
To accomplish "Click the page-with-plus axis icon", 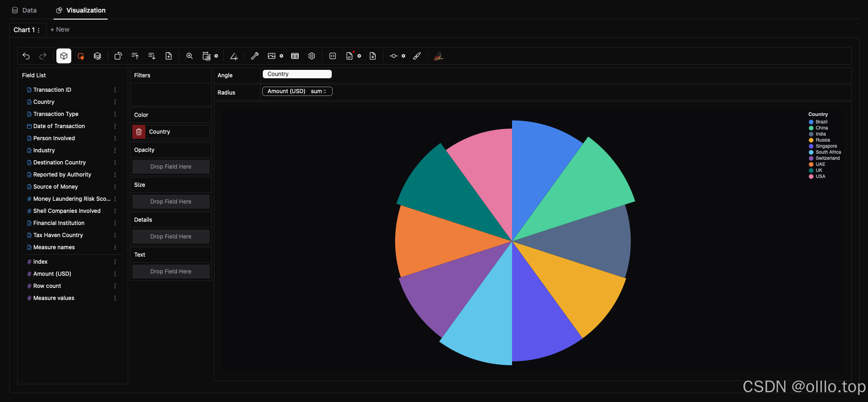I will coord(169,56).
